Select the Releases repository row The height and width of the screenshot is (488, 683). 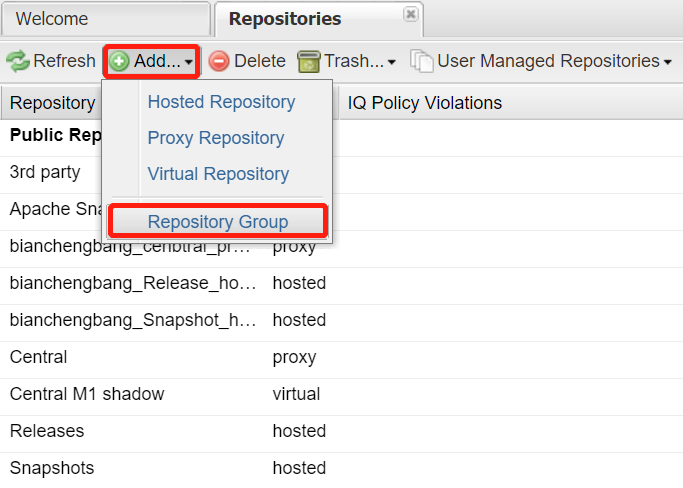click(x=47, y=431)
